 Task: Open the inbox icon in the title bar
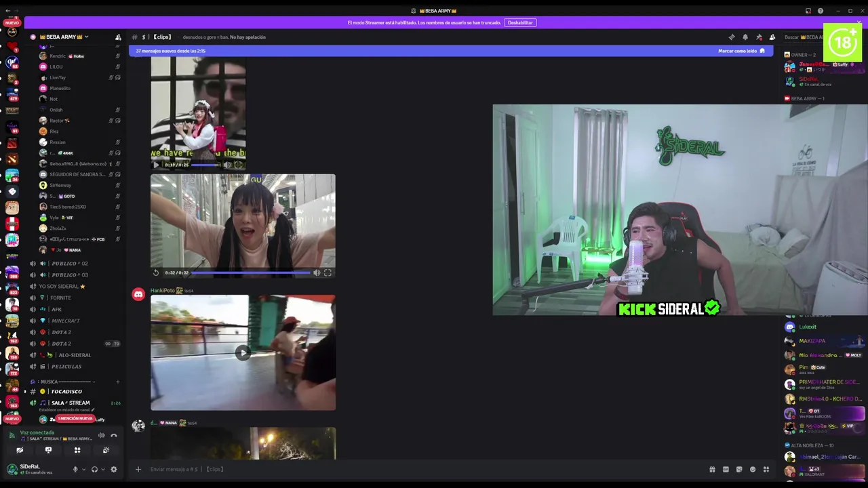pyautogui.click(x=808, y=11)
